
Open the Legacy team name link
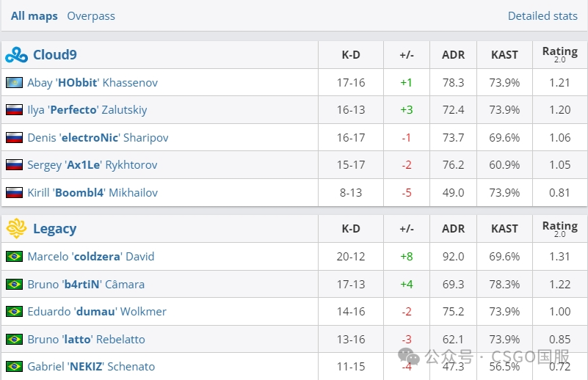pyautogui.click(x=54, y=229)
